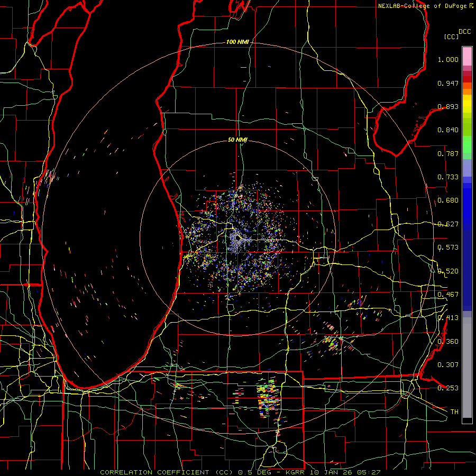Click the 0.413 color scale value
476x476 pixels.
(x=448, y=318)
